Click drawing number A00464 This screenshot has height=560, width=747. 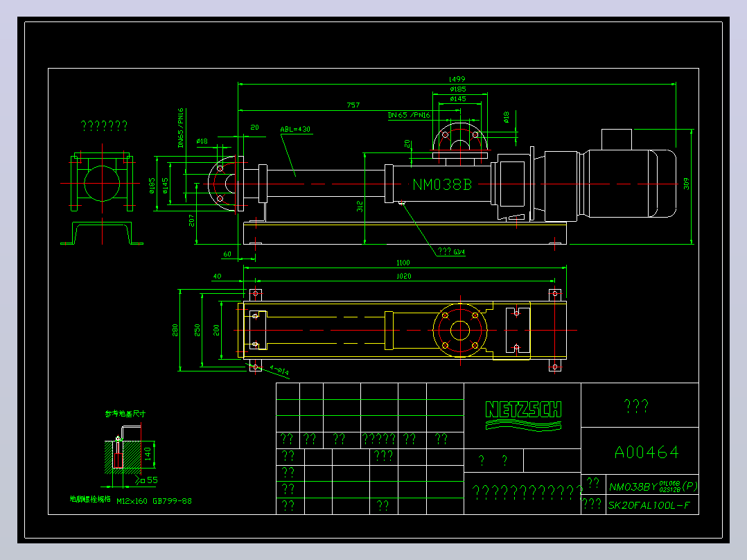647,452
